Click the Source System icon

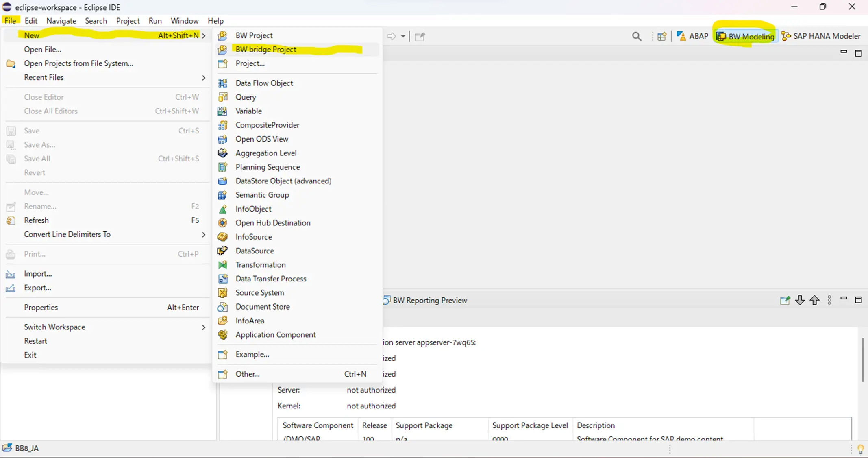click(x=222, y=293)
